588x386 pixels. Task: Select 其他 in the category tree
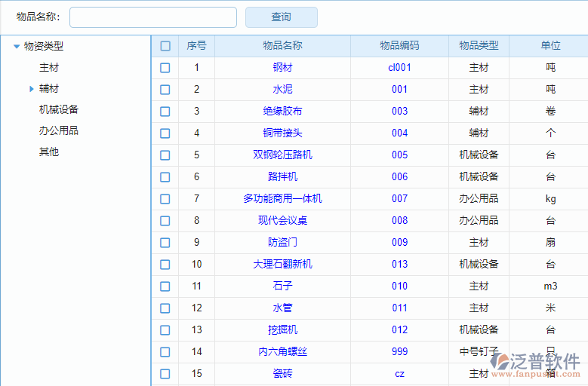pos(49,152)
